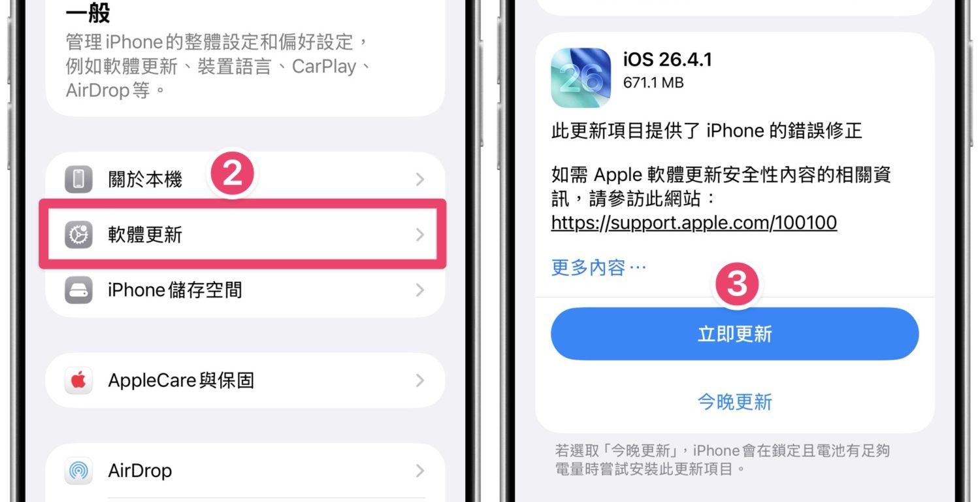
Task: Expand the 關於本機 row chevron
Action: 420,180
